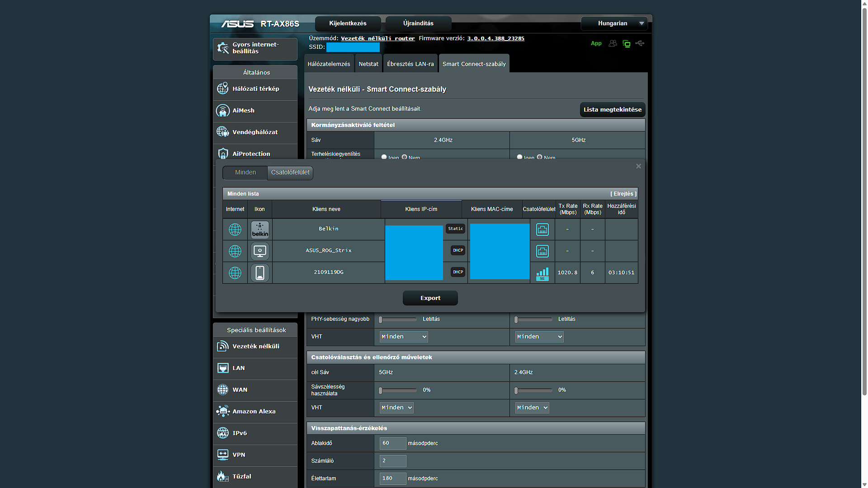
Task: Click the wired interface icon for Belkin
Action: (x=542, y=230)
